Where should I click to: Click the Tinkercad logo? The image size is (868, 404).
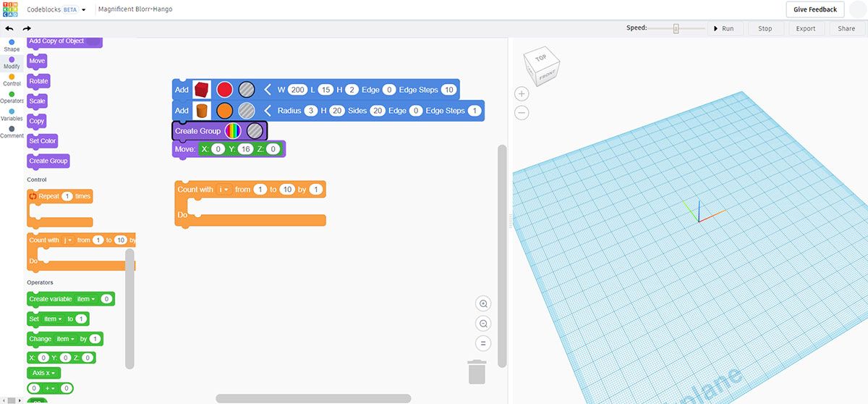[x=10, y=9]
